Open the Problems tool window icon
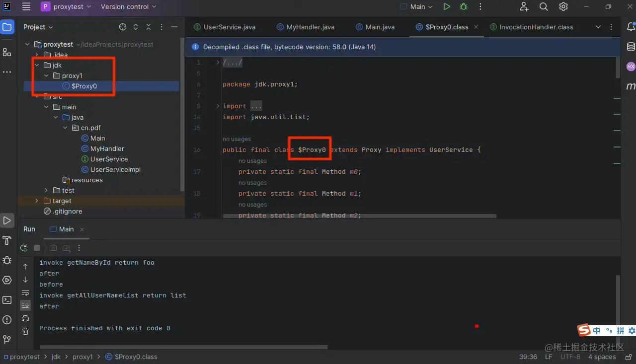This screenshot has height=364, width=636. pos(7,320)
